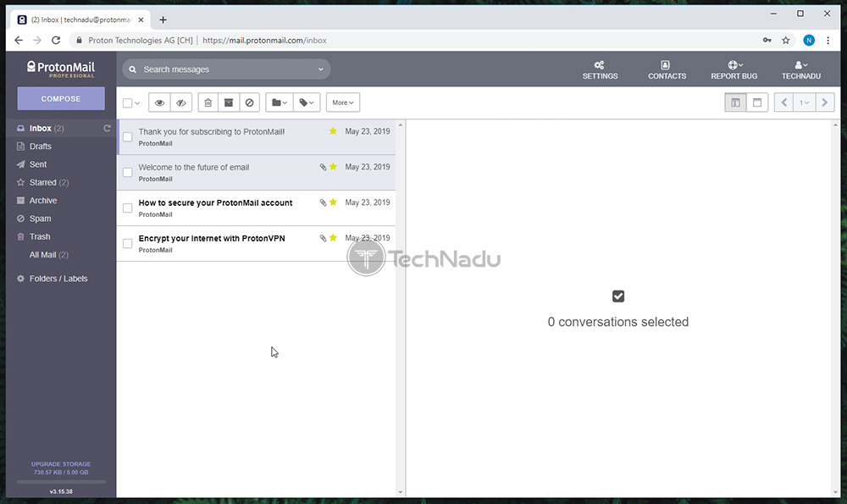The image size is (847, 504).
Task: Click attachment paperclip on How to secure email
Action: (323, 203)
